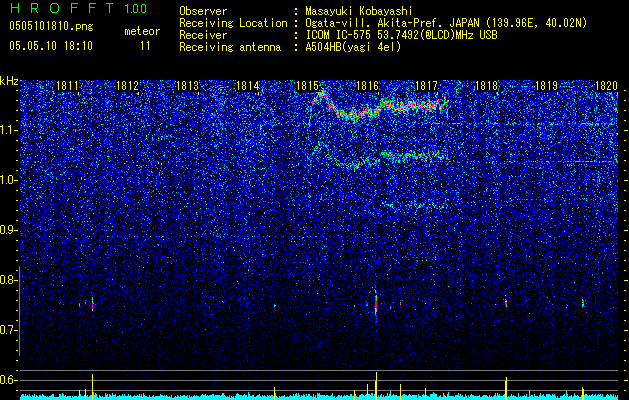
Task: Click the 1.1 frequency axis label
Action: [x=9, y=130]
